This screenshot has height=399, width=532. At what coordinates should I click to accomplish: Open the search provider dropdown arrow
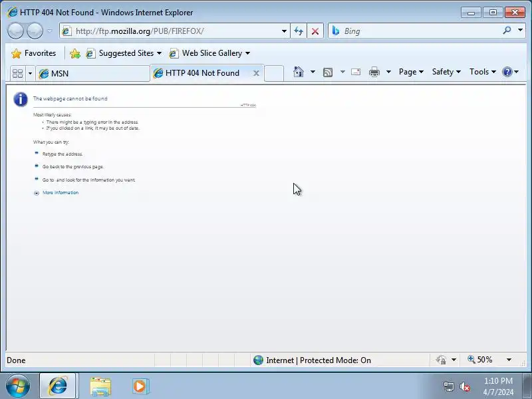(x=520, y=31)
